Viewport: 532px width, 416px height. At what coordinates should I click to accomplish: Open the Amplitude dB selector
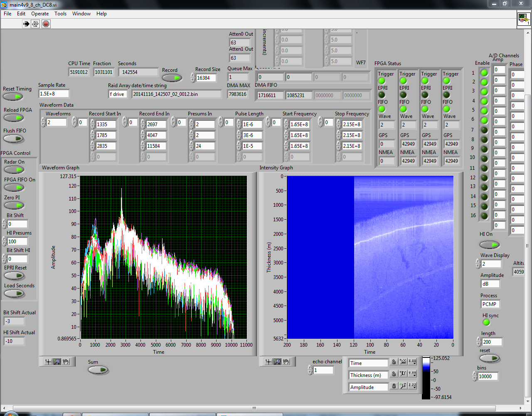[x=490, y=284]
